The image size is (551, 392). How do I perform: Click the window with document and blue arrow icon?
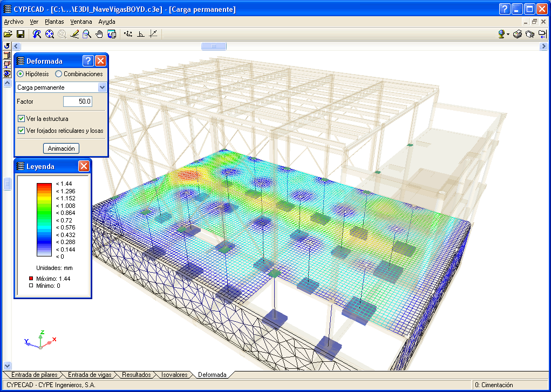coord(112,34)
